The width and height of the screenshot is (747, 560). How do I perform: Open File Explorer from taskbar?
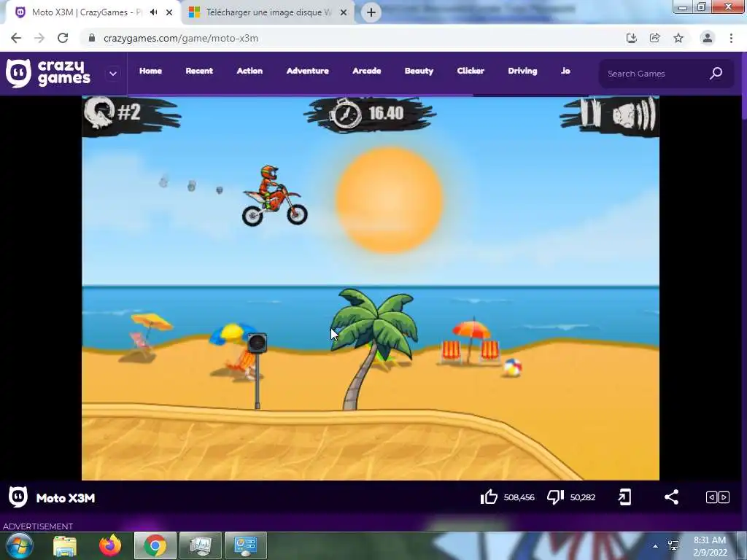pyautogui.click(x=65, y=545)
